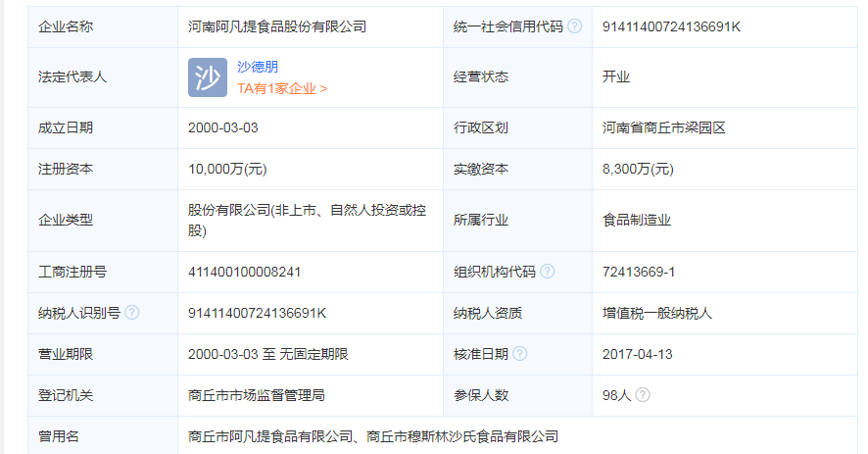The width and height of the screenshot is (868, 454).
Task: Select the 纳税人资质 label
Action: tap(488, 313)
